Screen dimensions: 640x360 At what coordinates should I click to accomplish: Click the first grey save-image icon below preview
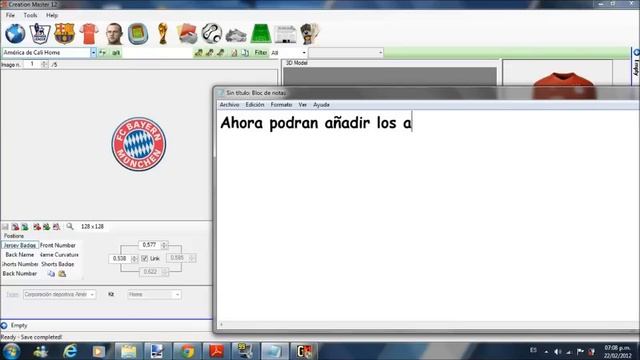[x=5, y=227]
